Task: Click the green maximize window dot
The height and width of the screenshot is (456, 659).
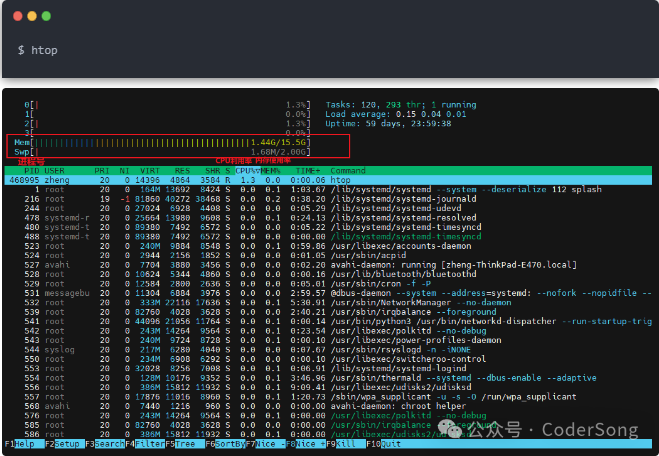Action: click(46, 16)
